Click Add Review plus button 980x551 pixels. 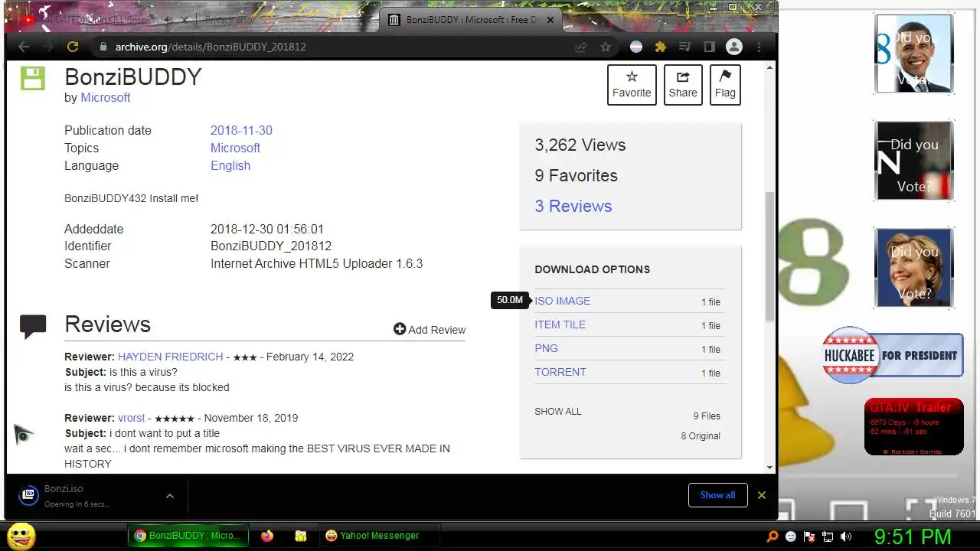click(x=430, y=329)
